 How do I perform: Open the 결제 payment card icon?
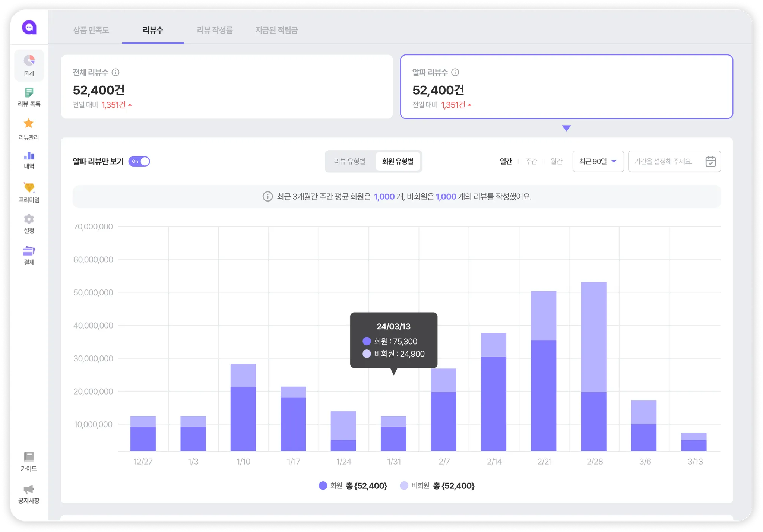(x=29, y=251)
